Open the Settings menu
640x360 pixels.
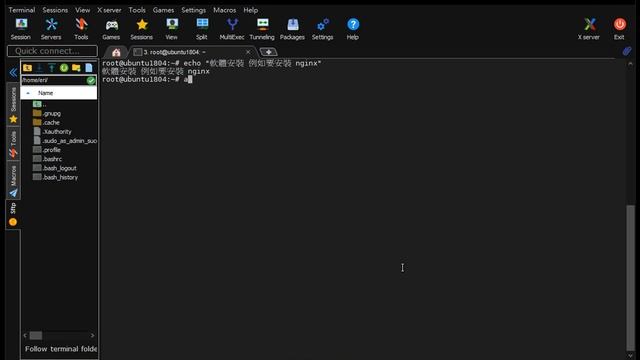193,10
